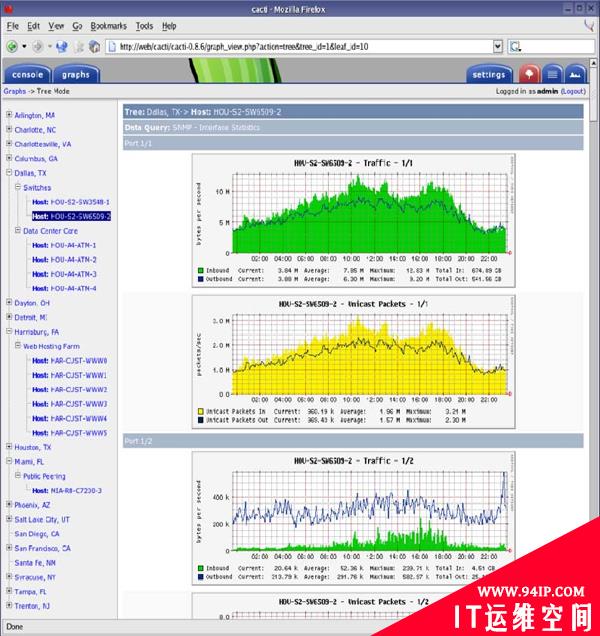This screenshot has height=636, width=600.
Task: Select host HOU-A4-ATN-1
Action: click(x=64, y=245)
